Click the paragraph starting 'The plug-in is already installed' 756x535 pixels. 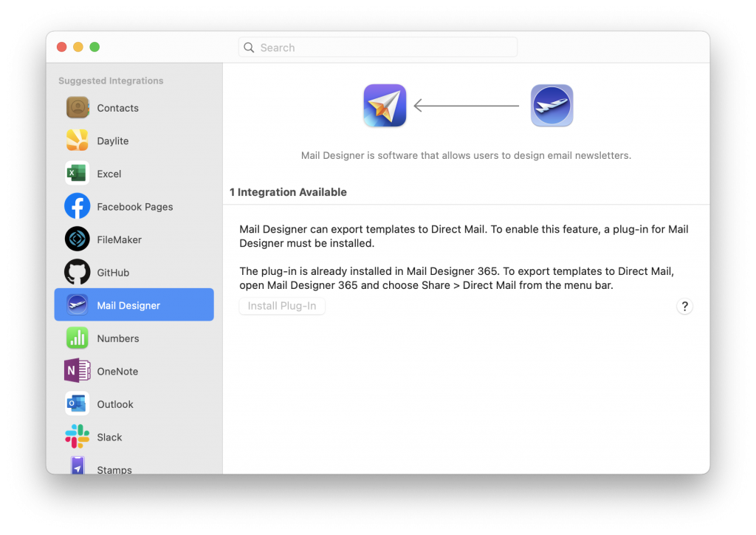[x=456, y=278]
